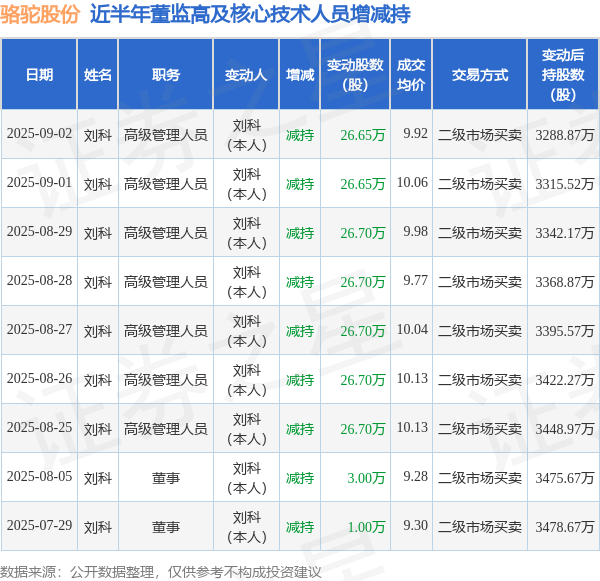
Task: Click the average price 9.98
Action: [x=415, y=232]
